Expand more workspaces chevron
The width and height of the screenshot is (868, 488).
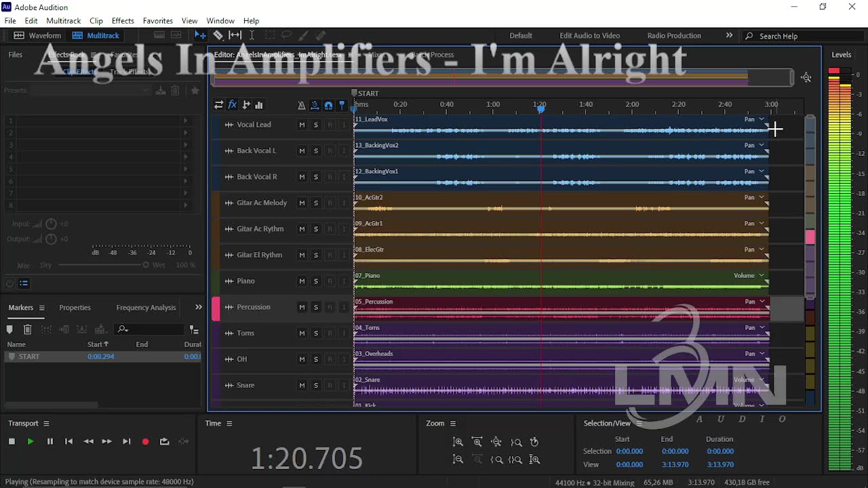tap(729, 35)
